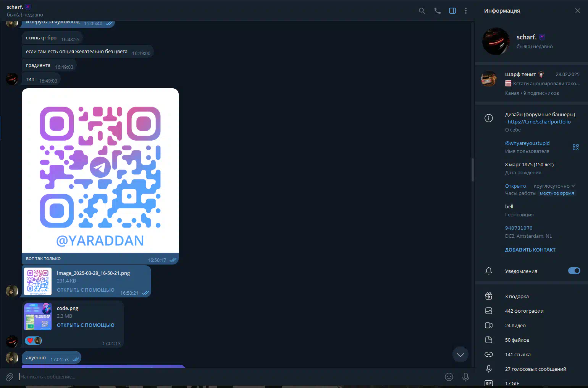The image size is (588, 388).
Task: Follow the t.me/scharfportfolio link
Action: click(x=539, y=122)
